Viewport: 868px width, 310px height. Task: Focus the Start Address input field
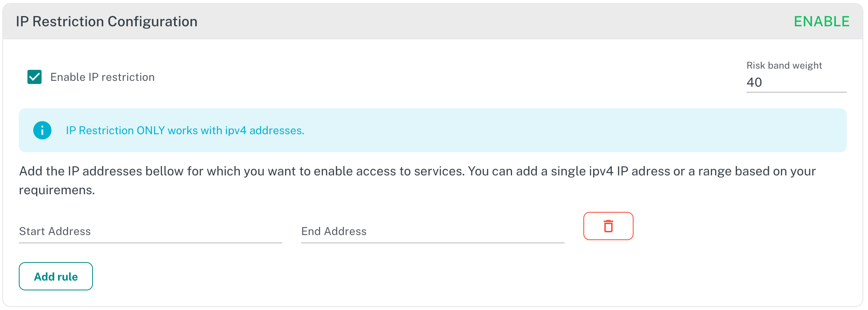point(151,232)
